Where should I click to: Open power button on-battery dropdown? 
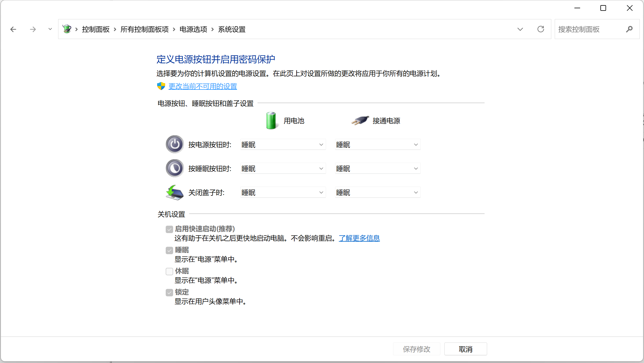[283, 145]
